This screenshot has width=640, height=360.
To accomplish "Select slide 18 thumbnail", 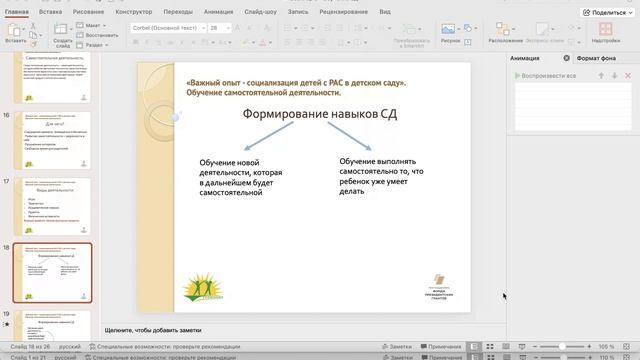I will [52, 273].
